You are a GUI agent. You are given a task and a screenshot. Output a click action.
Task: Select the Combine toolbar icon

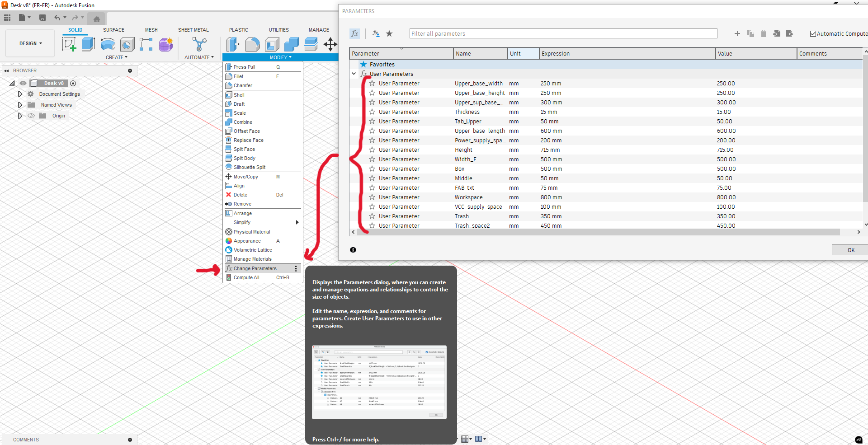click(292, 44)
